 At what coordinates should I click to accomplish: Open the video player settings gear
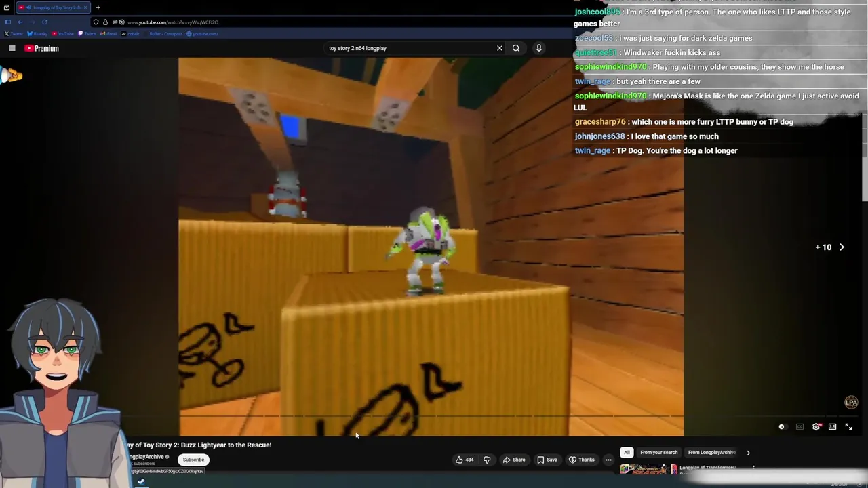point(816,427)
